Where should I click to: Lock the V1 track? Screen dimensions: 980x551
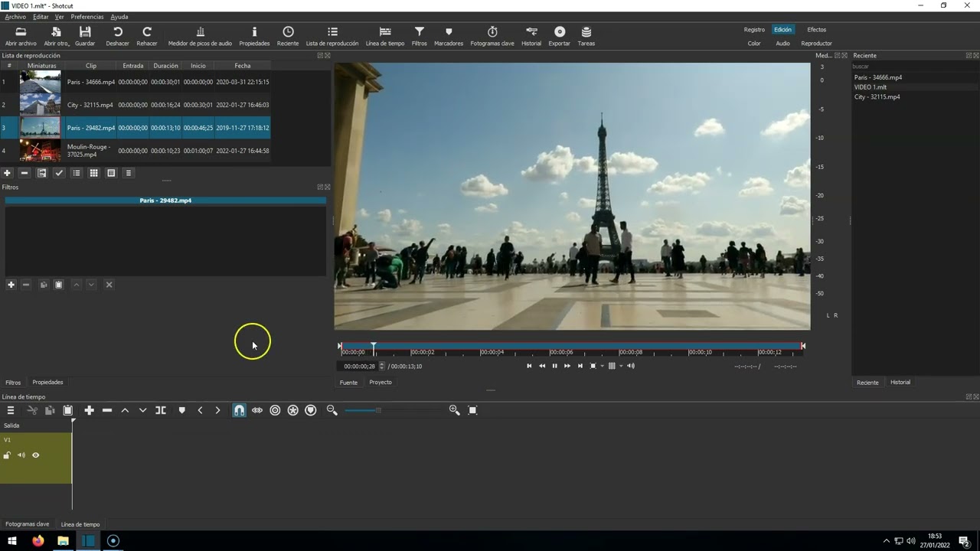click(x=7, y=455)
